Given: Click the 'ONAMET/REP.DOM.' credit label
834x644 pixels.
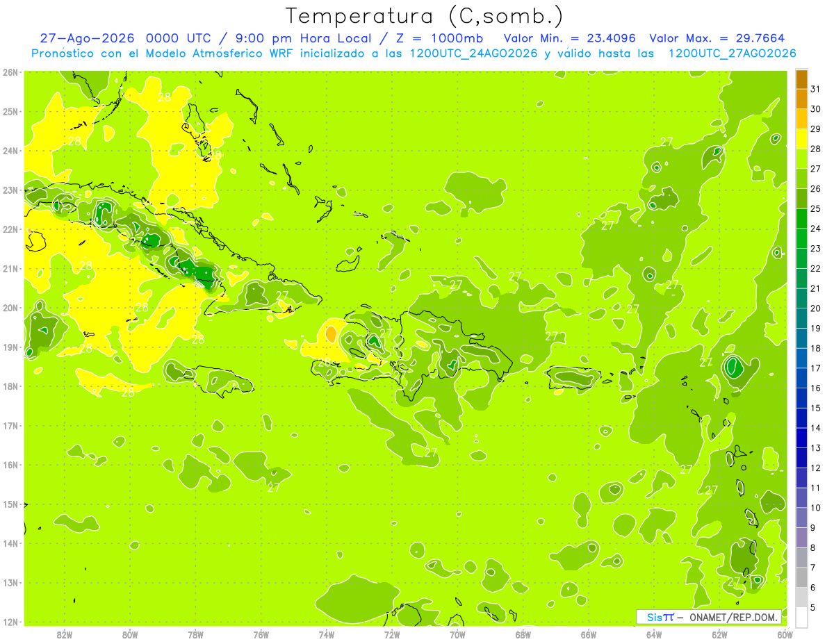Looking at the screenshot, I should coord(734,617).
